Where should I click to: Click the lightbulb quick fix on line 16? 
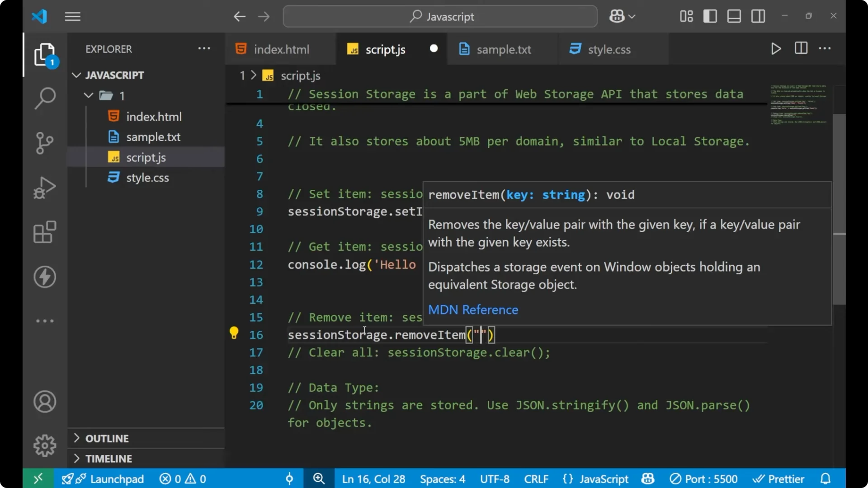[x=234, y=333]
